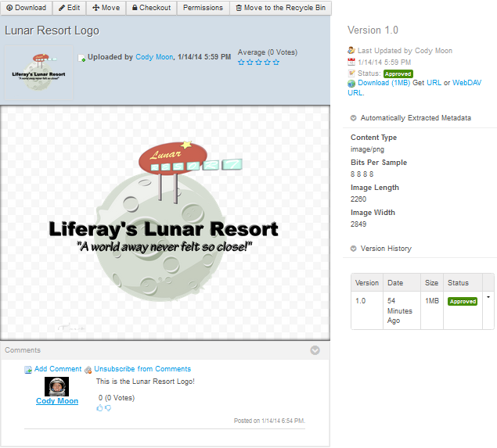497x448 pixels.
Task: Click the uploaded-document icon beside Uploaded by
Action: tap(81, 58)
